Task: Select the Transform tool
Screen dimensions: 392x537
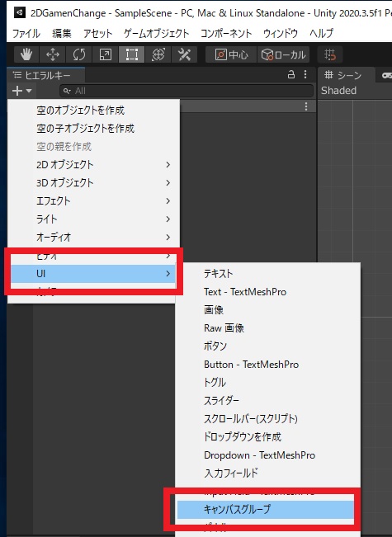Action: (158, 54)
